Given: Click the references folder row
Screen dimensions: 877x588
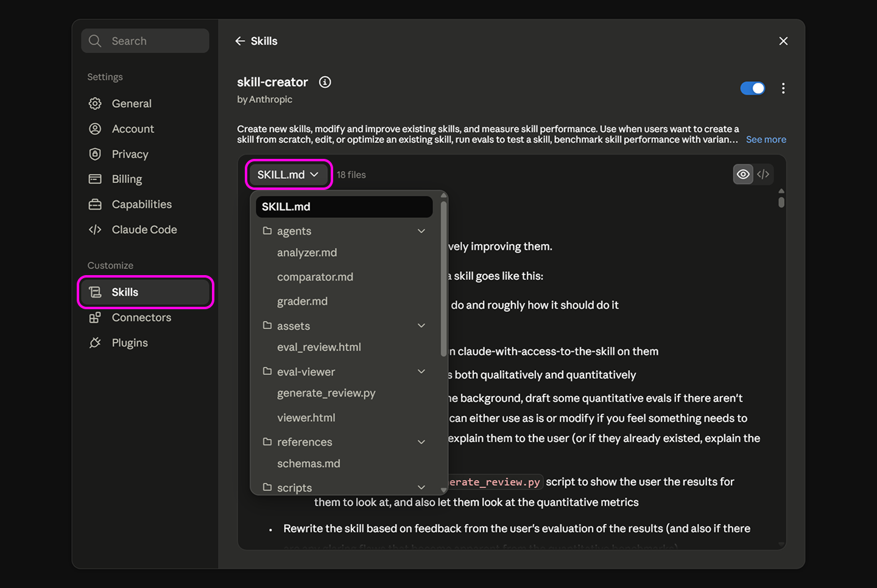Looking at the screenshot, I should click(344, 442).
